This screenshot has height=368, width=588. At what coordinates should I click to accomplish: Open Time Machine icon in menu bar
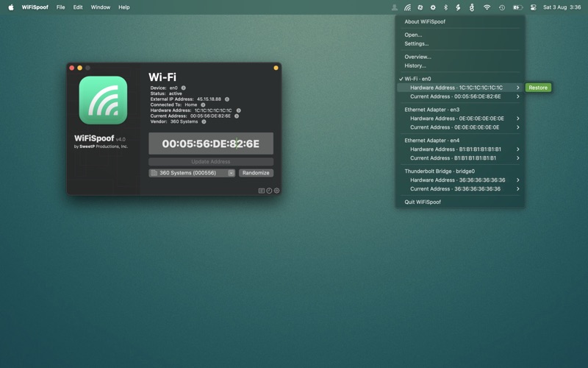(x=502, y=7)
